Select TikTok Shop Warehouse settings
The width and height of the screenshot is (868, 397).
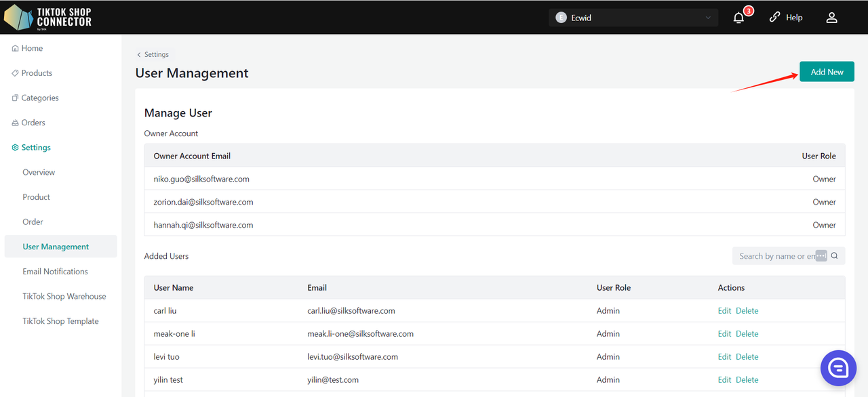click(x=64, y=297)
